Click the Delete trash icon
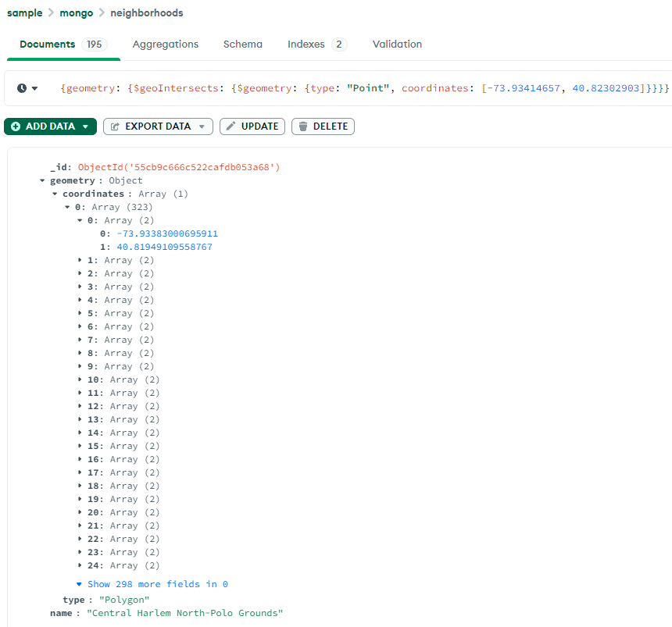Image resolution: width=672 pixels, height=627 pixels. pyautogui.click(x=303, y=126)
